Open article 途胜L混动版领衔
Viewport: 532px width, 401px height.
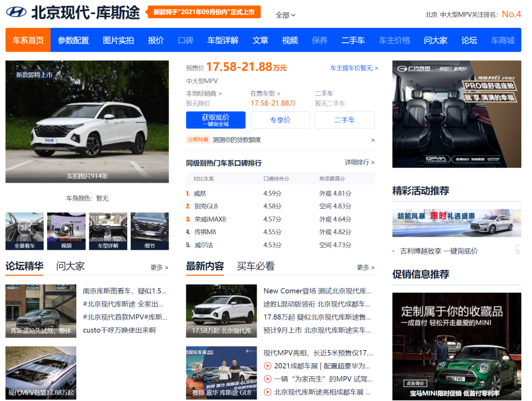[317, 304]
